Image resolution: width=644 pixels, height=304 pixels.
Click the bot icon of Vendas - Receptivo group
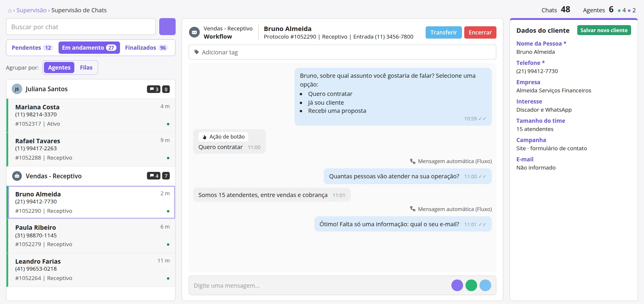click(17, 176)
